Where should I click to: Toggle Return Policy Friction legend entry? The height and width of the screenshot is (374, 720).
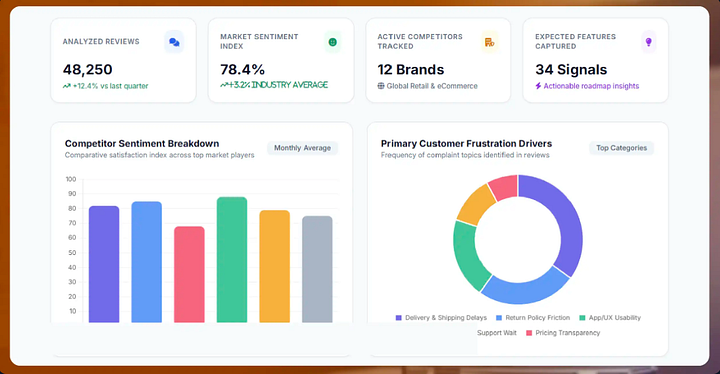coord(533,317)
